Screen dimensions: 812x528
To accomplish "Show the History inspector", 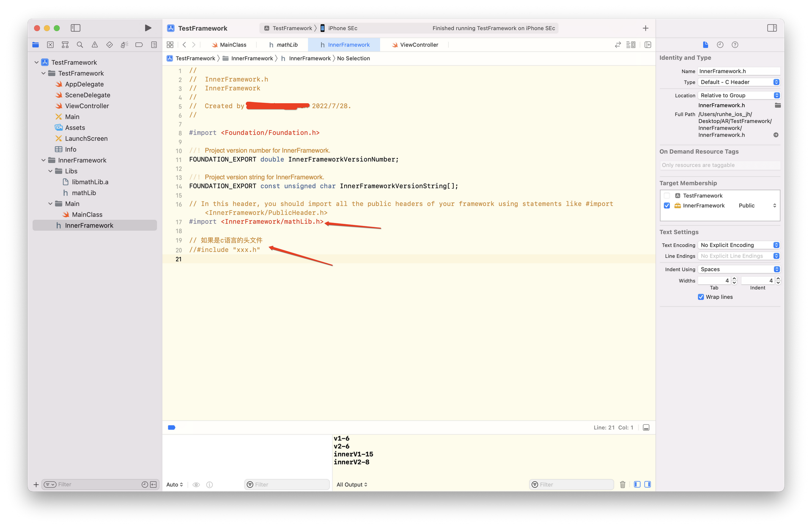I will 720,45.
